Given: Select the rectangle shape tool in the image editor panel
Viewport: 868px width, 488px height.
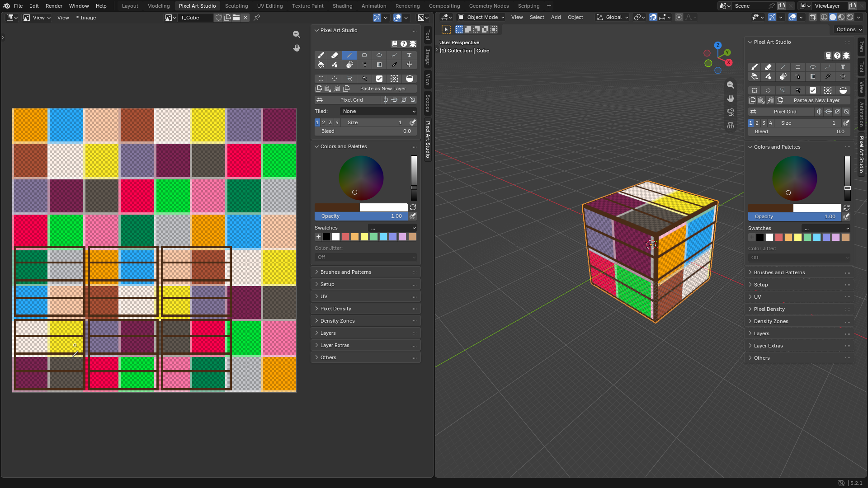Looking at the screenshot, I should click(x=364, y=55).
